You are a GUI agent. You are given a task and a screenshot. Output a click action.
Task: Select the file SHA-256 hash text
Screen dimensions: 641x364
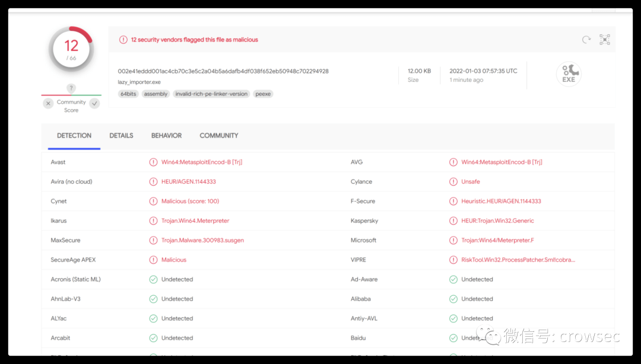223,71
